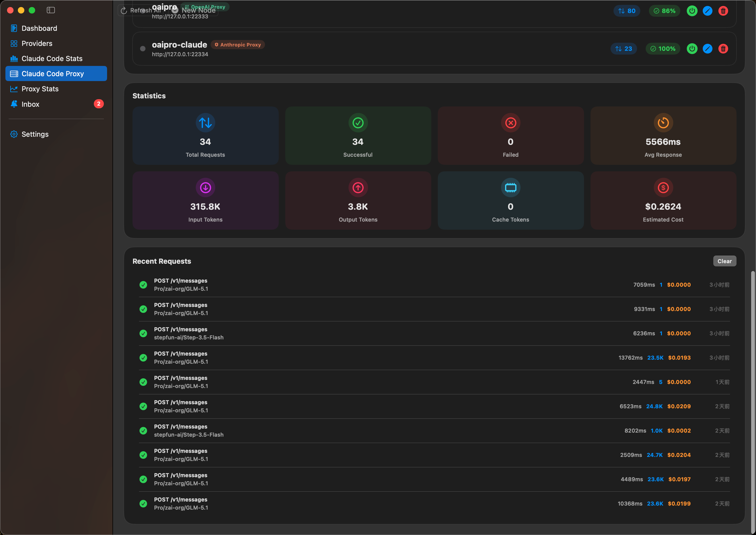Click the Providers grid icon

coord(14,43)
